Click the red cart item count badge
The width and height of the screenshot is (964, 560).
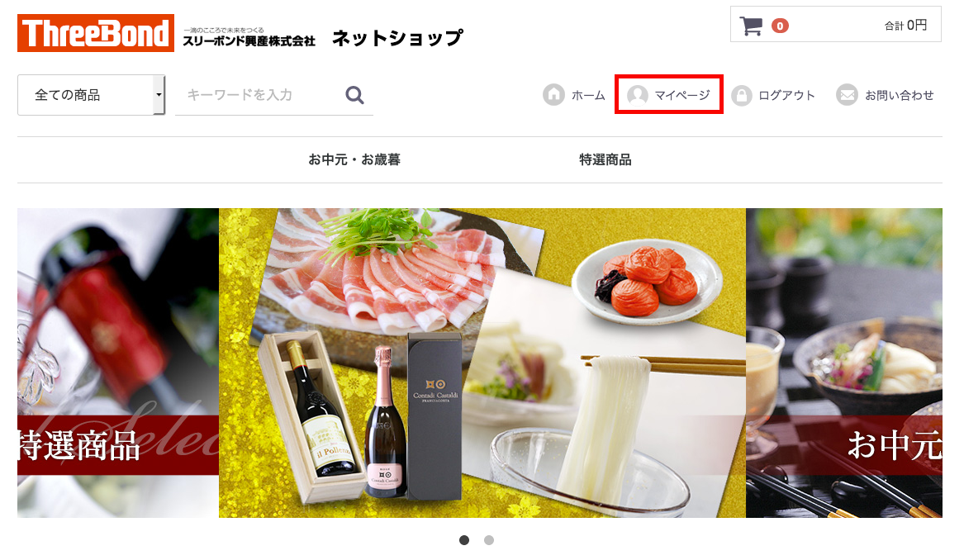[x=780, y=26]
